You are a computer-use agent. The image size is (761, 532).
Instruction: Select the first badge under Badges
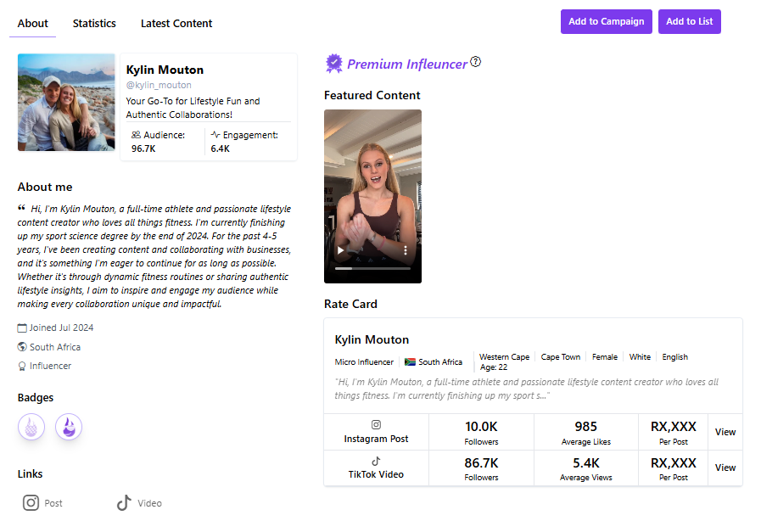(31, 427)
